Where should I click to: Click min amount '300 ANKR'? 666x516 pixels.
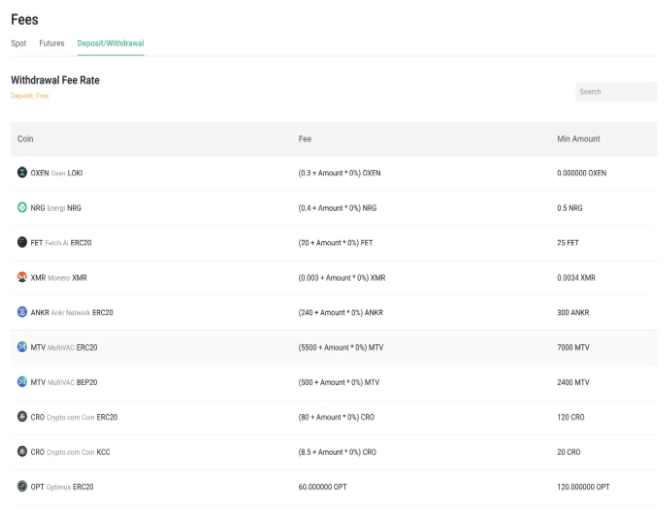(573, 313)
